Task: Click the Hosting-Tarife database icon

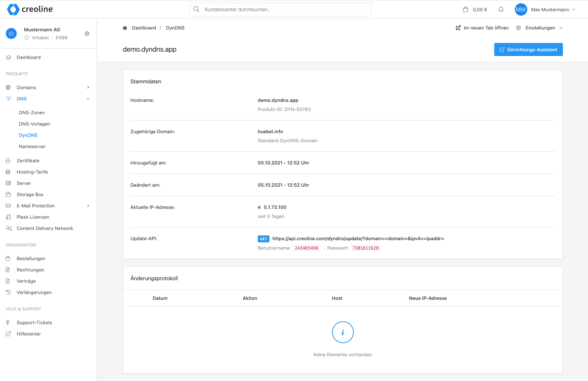Action: pos(8,172)
